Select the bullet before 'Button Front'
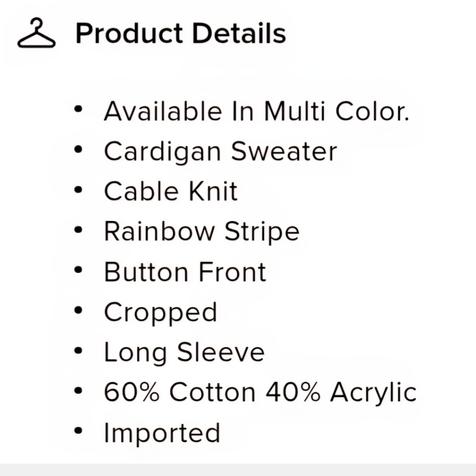The width and height of the screenshot is (476, 476). tap(79, 271)
